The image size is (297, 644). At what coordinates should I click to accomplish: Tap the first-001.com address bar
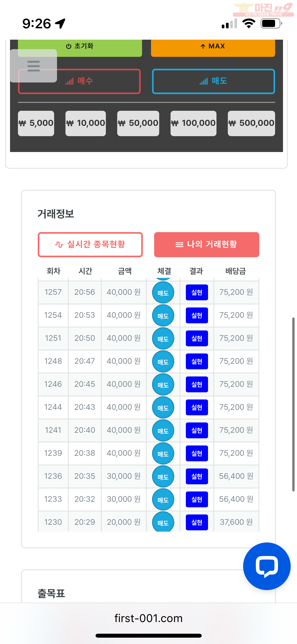148,618
